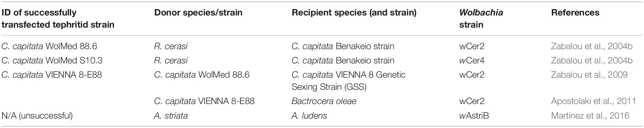Click the N/A (unsuccessful) cell
This screenshot has height=128, width=644.
click(x=37, y=116)
